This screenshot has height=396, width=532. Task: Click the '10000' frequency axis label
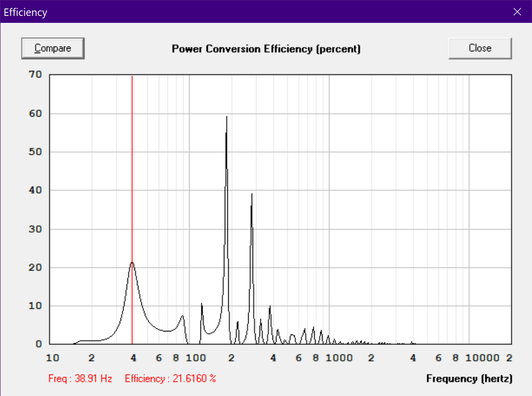point(482,358)
